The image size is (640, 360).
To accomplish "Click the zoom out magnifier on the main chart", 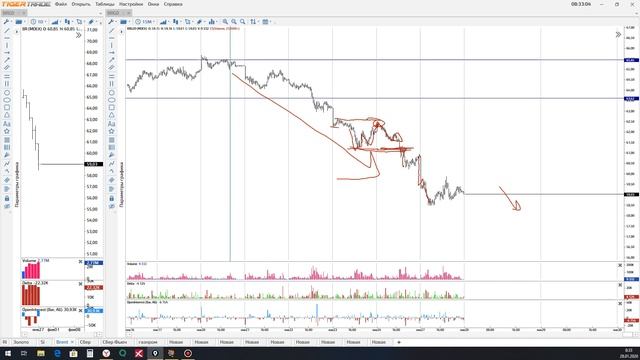I will click(234, 22).
